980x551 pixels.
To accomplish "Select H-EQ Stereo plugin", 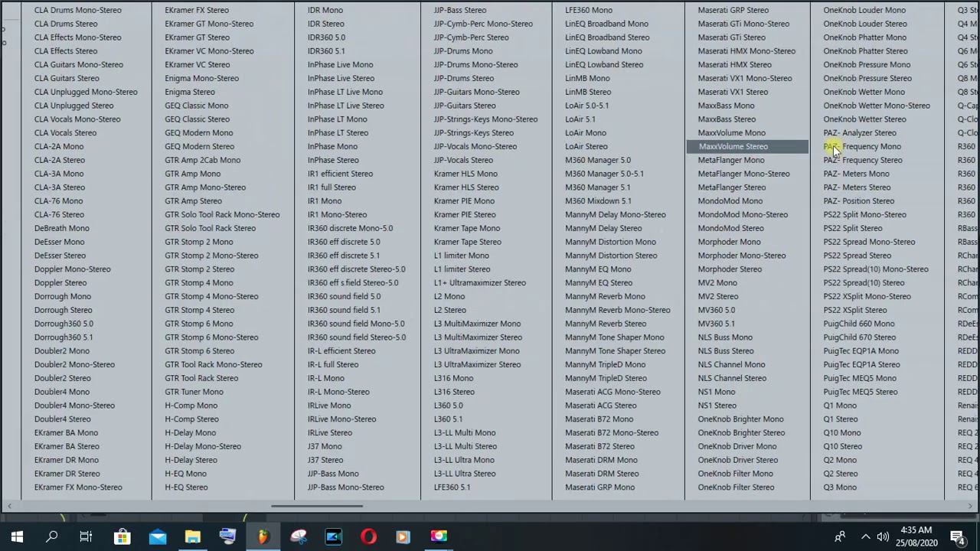I will [x=186, y=487].
